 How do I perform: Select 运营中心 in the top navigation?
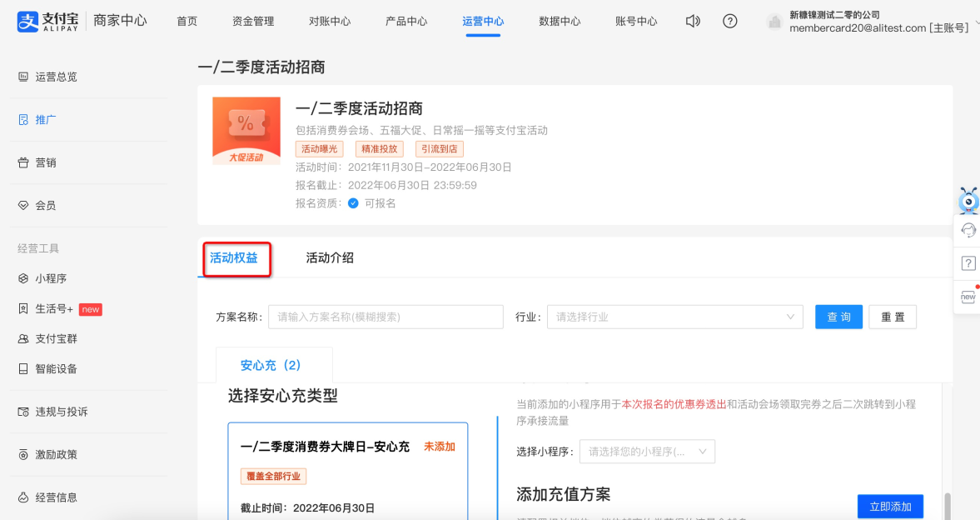[x=483, y=22]
